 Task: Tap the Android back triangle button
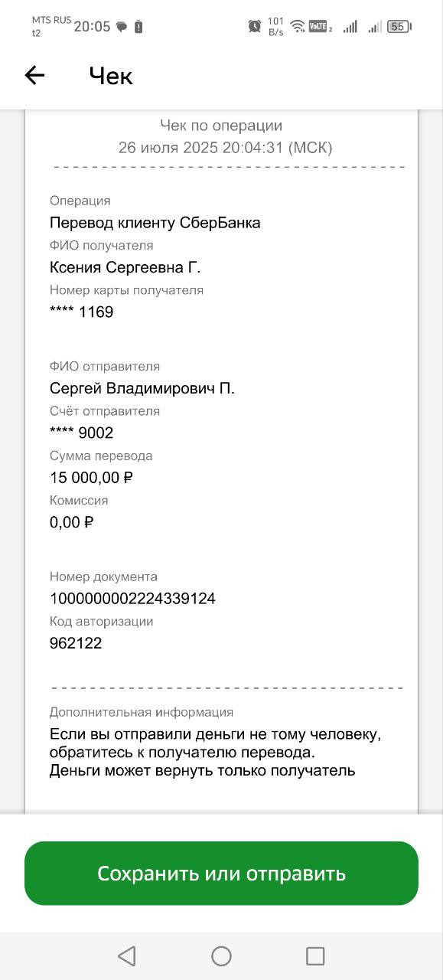pyautogui.click(x=127, y=955)
